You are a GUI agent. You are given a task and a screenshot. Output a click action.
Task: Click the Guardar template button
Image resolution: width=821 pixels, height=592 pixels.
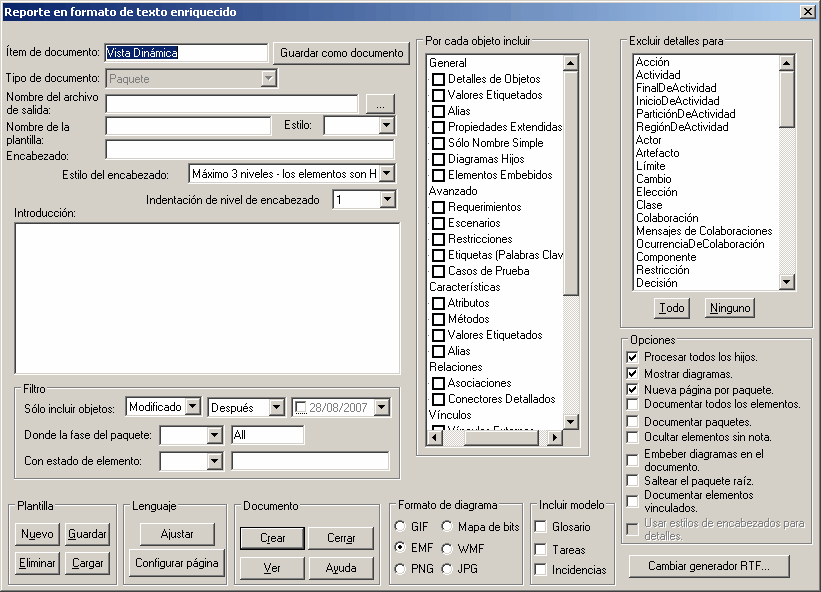coord(87,534)
